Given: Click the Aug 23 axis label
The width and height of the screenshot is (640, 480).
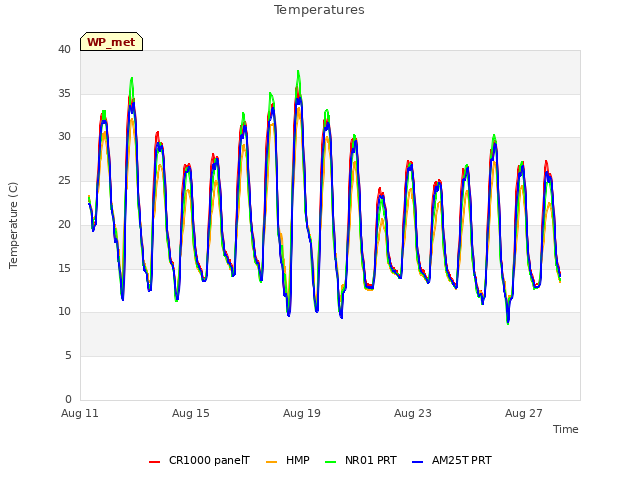Looking at the screenshot, I should 413,413.
